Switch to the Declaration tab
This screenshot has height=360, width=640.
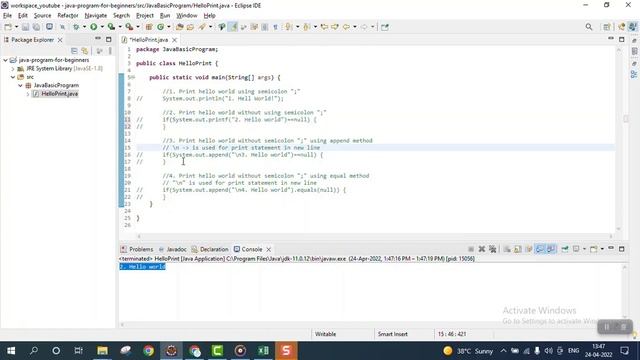[210, 249]
